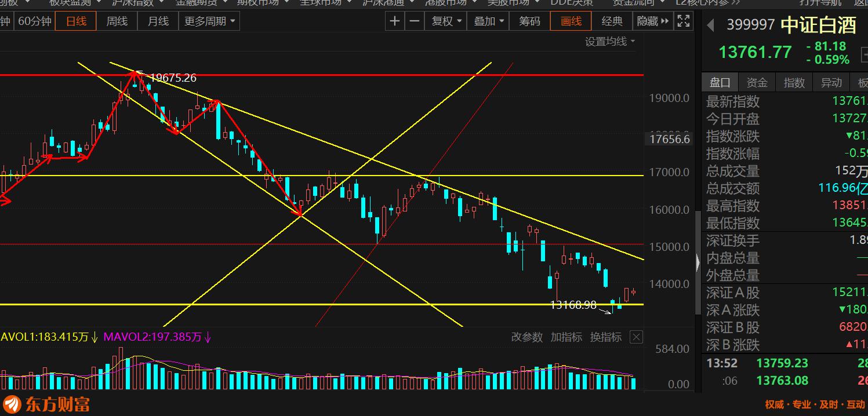
Task: Click 改参数 to modify indicator parameters
Action: [x=526, y=337]
